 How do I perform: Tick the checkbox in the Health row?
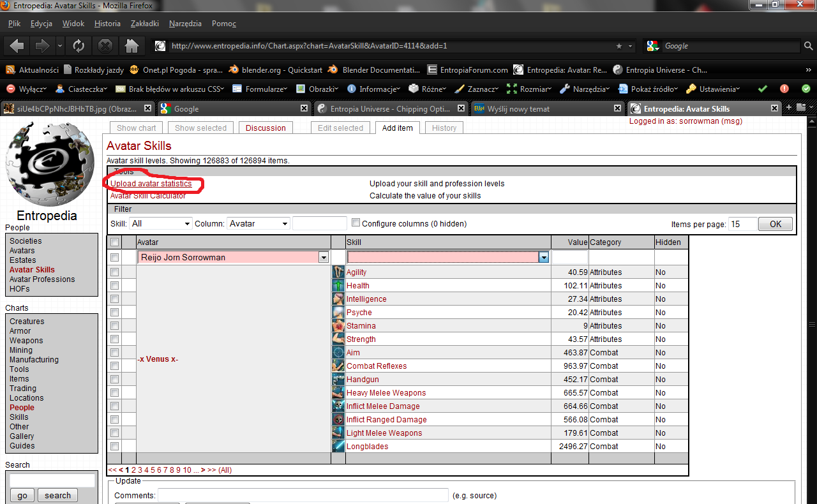(x=115, y=286)
